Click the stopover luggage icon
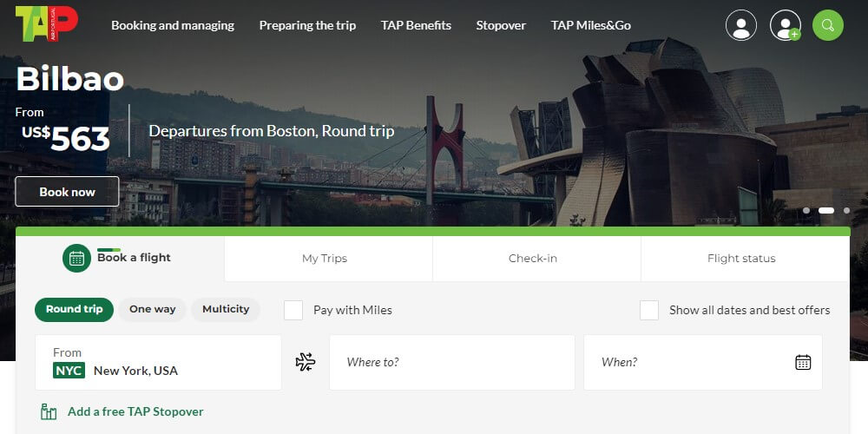The width and height of the screenshot is (868, 434). [x=49, y=411]
